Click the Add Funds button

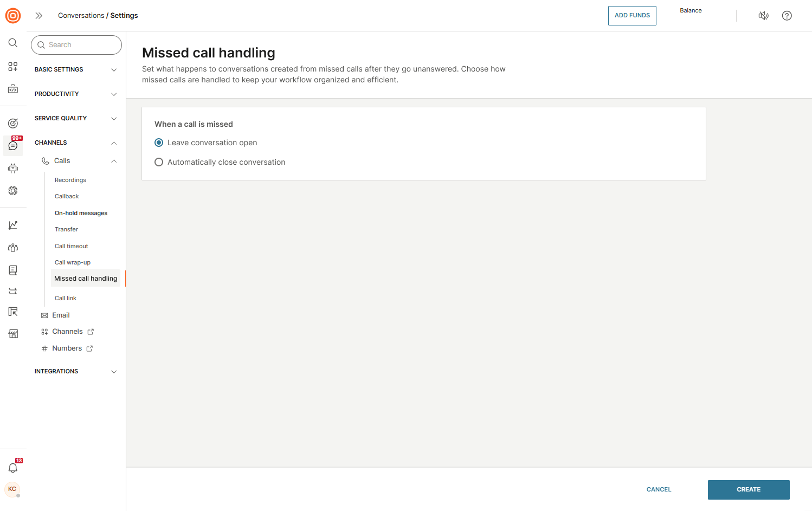[x=631, y=16]
